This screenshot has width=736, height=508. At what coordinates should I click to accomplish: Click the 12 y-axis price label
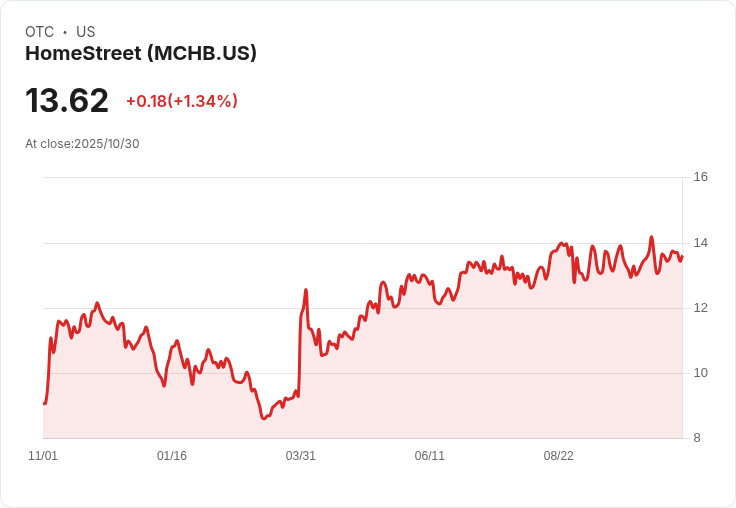(700, 308)
